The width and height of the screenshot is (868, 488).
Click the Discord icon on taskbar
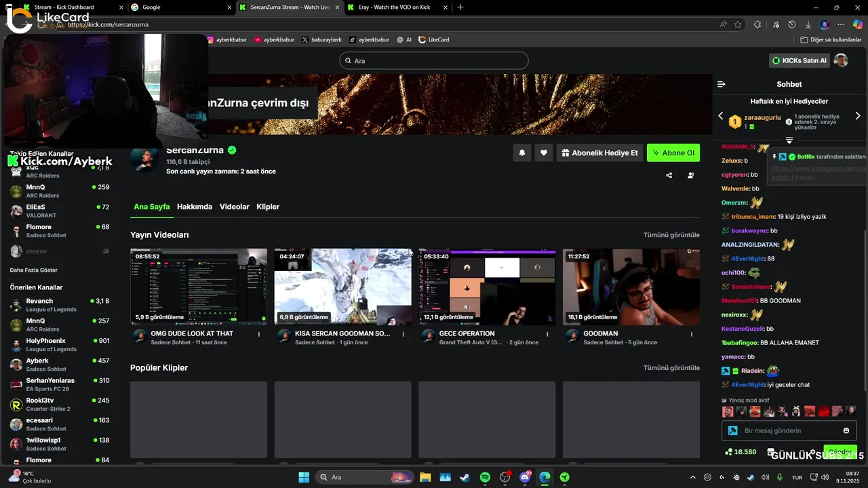(525, 477)
